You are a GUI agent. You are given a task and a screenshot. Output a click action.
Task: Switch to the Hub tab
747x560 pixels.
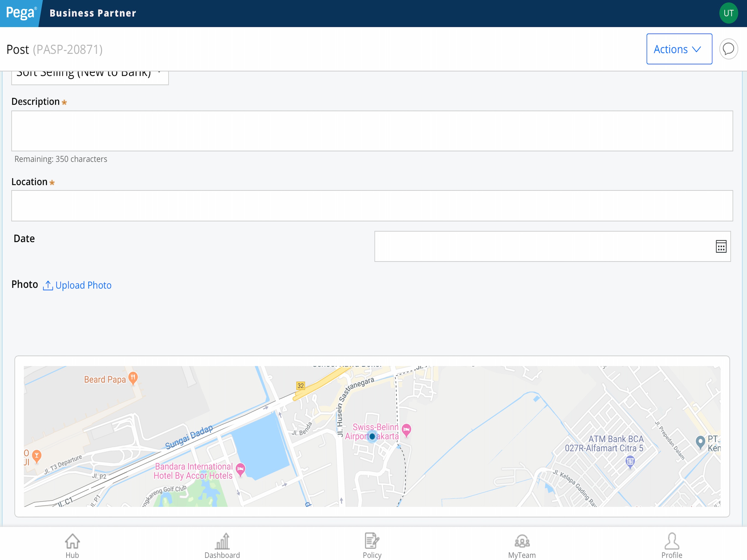pos(72,546)
